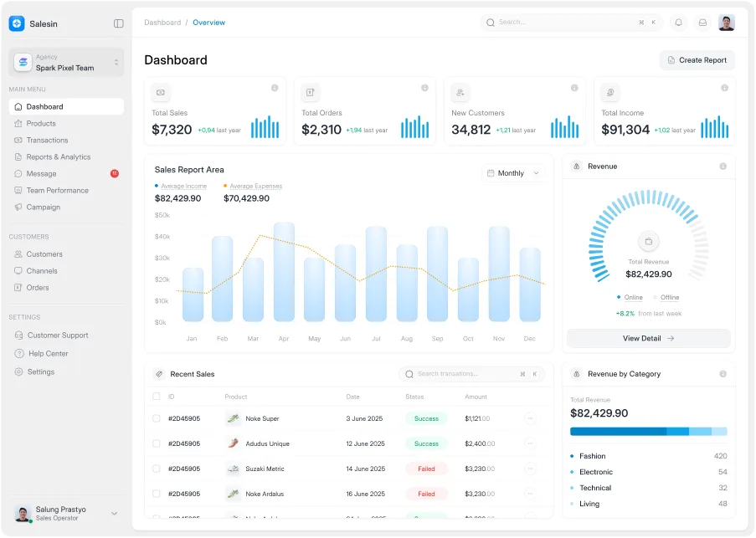Viewport: 756px width, 538px height.
Task: Click the Revenue by Category header icon
Action: (x=576, y=374)
